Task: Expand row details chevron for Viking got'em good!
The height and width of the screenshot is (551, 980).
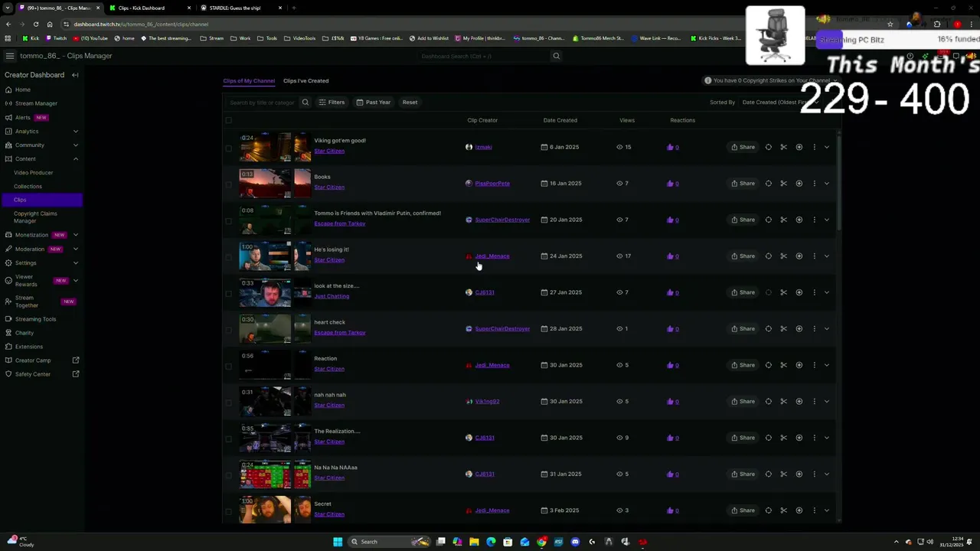Action: click(x=827, y=147)
